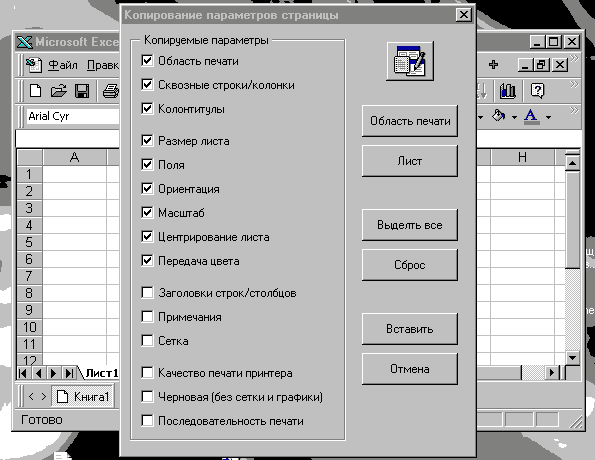595x460 pixels.
Task: Click the Отмена button
Action: [410, 369]
